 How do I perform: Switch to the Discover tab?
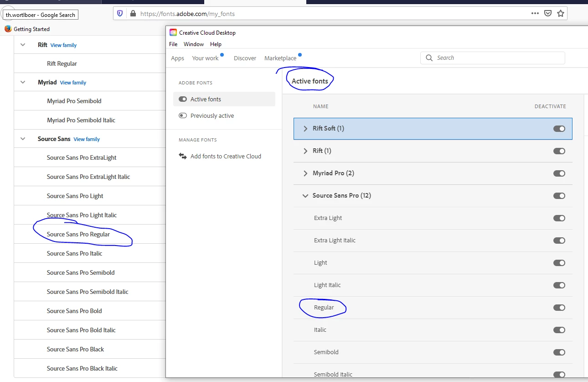[x=245, y=58]
